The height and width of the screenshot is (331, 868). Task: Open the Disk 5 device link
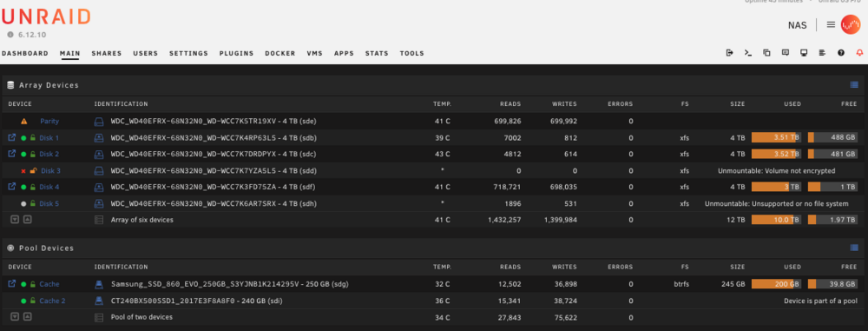(49, 203)
